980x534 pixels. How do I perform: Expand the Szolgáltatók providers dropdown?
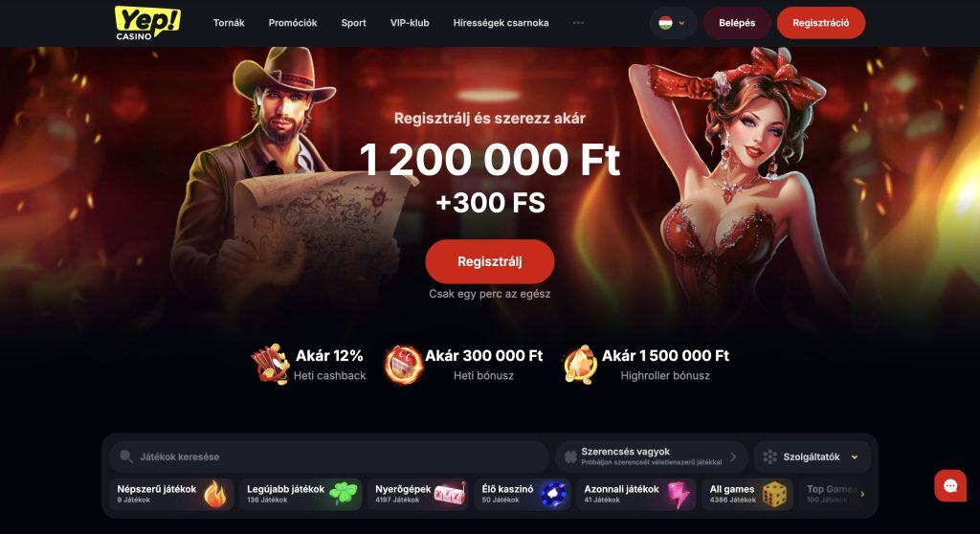pyautogui.click(x=812, y=457)
